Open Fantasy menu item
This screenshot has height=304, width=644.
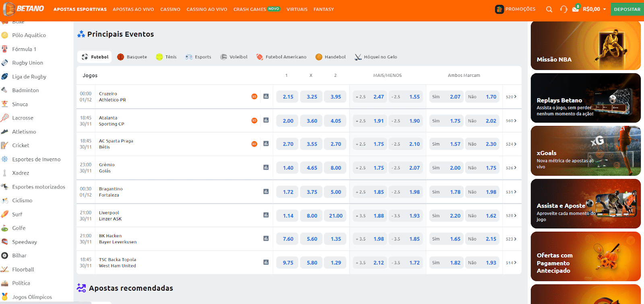324,9
